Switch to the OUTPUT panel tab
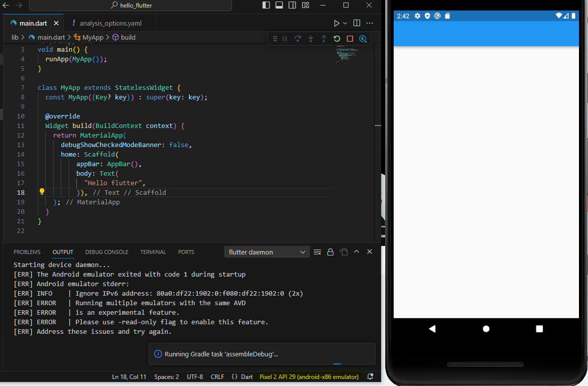Viewport: 588px width, 386px height. [63, 252]
